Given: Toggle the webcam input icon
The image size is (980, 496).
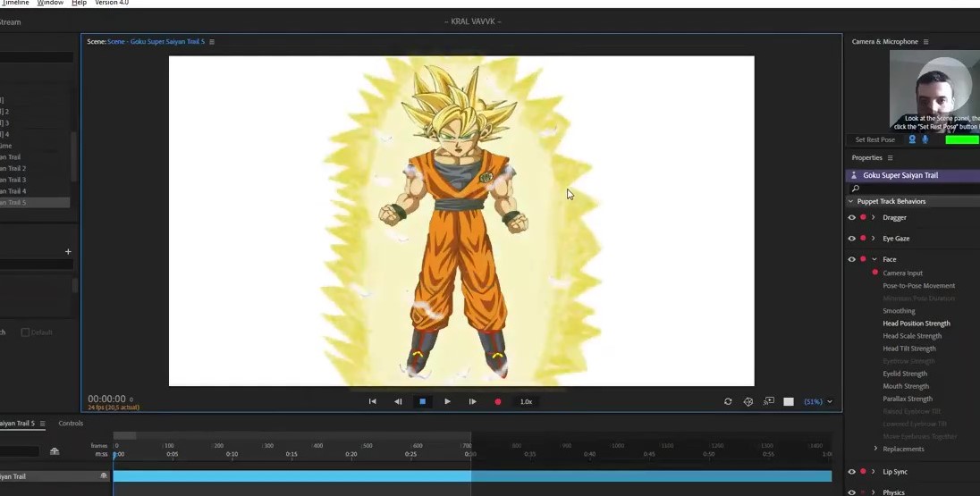Looking at the screenshot, I should coord(912,140).
